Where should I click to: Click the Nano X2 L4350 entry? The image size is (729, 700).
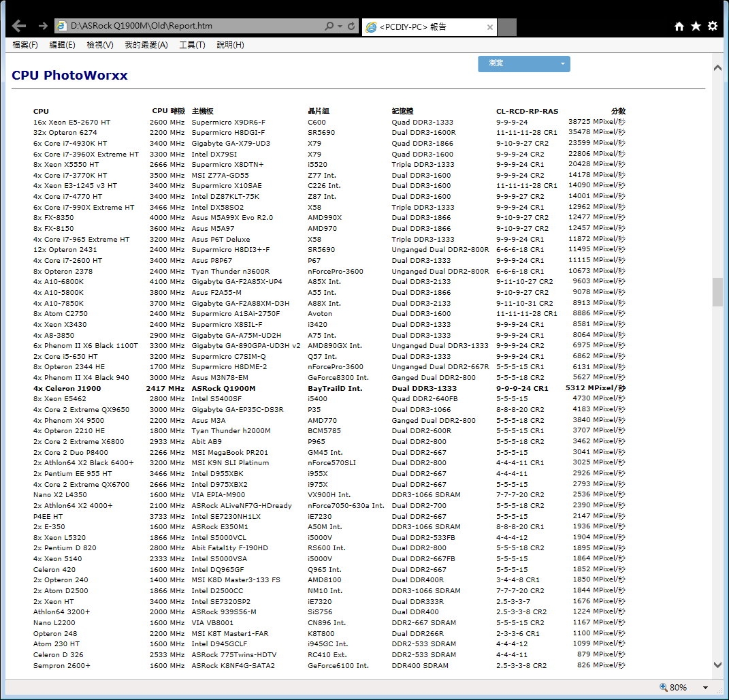click(60, 494)
